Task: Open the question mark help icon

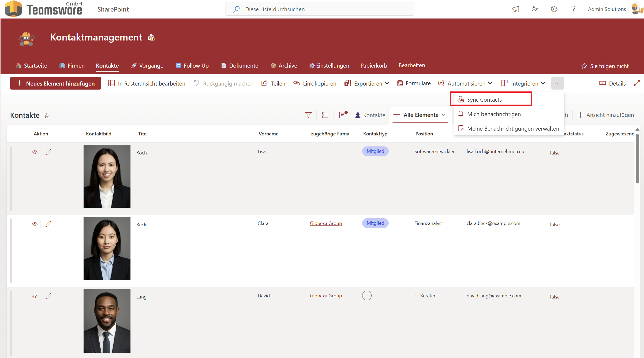Action: pos(573,9)
